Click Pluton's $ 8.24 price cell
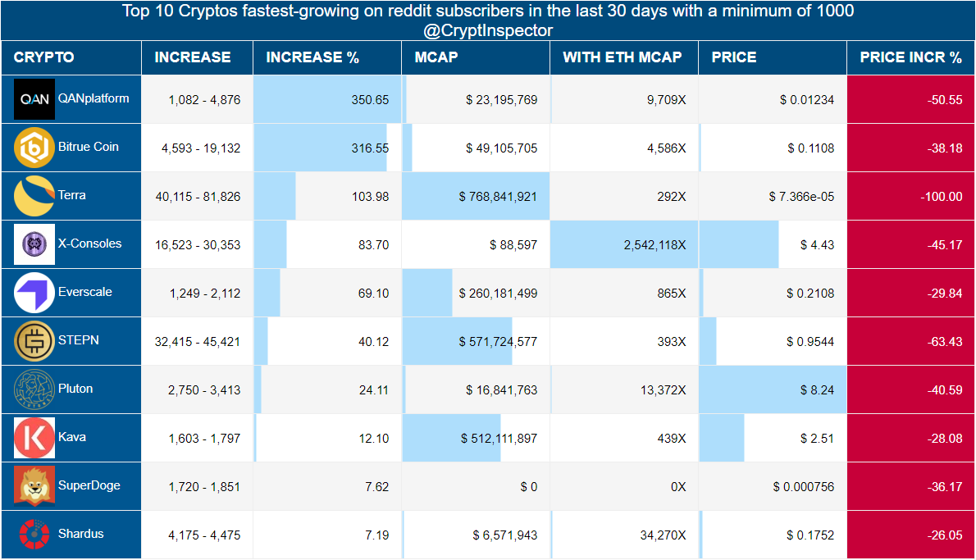976x560 pixels. 773,390
